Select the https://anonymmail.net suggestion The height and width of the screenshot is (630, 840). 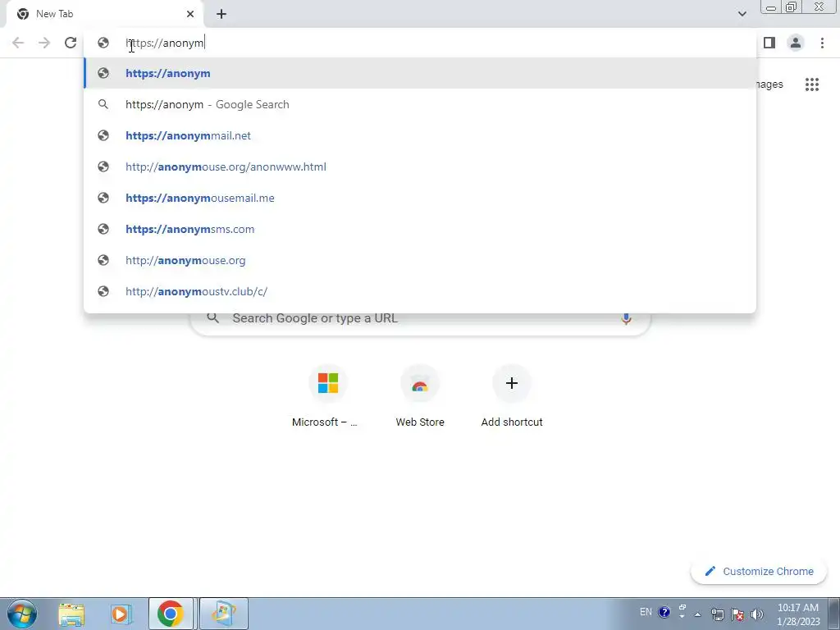point(420,135)
